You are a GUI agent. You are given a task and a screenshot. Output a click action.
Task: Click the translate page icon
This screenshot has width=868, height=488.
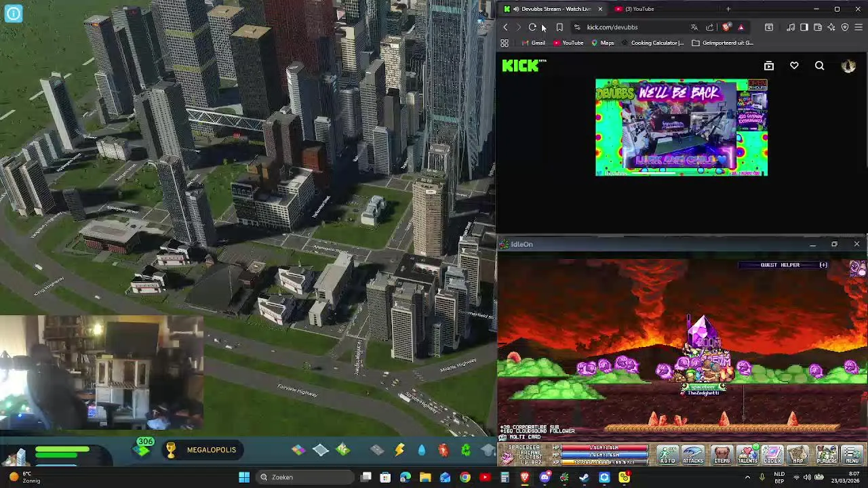[x=694, y=27]
